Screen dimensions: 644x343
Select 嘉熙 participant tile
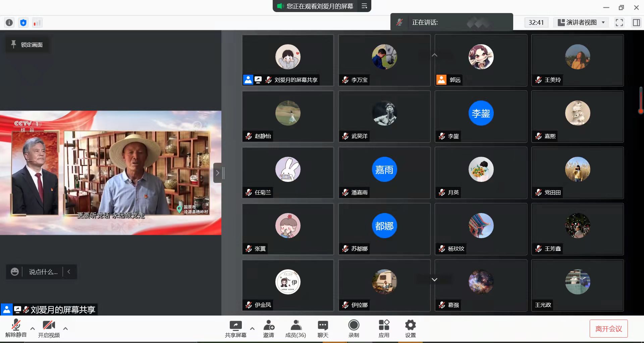[x=578, y=117]
